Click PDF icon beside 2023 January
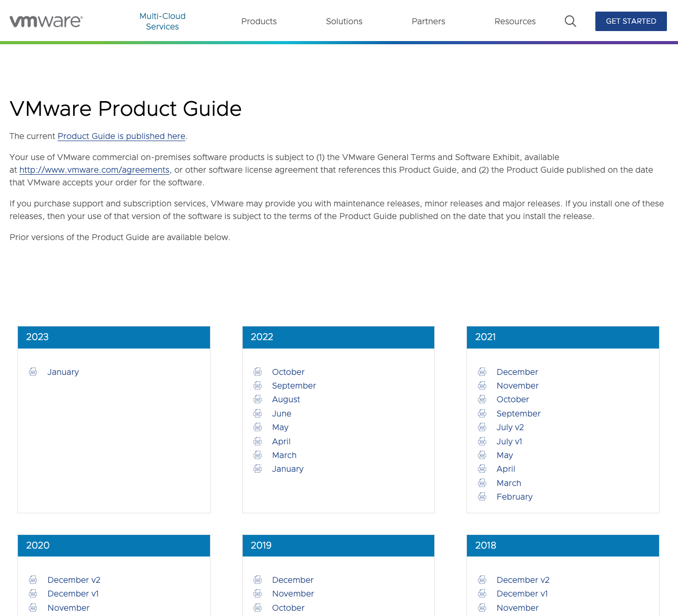 (x=33, y=372)
